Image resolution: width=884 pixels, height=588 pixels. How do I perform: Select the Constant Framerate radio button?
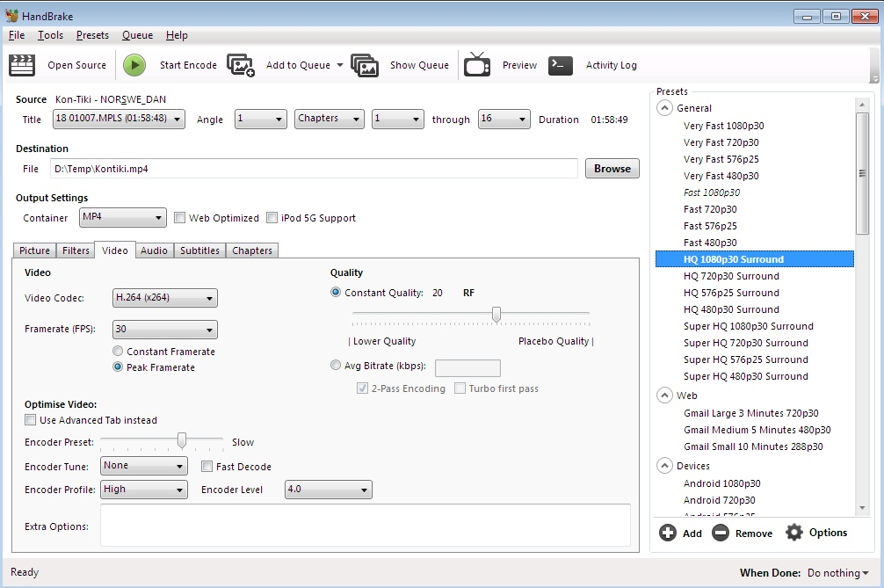pyautogui.click(x=119, y=352)
